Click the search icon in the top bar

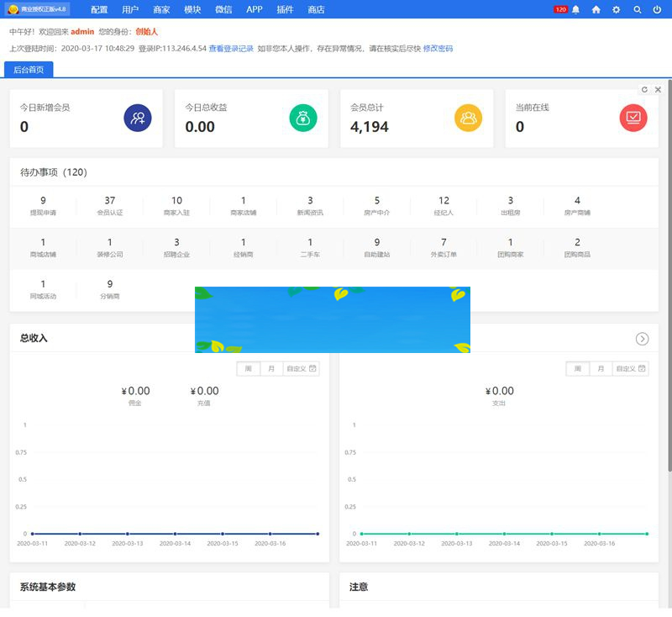click(x=636, y=10)
